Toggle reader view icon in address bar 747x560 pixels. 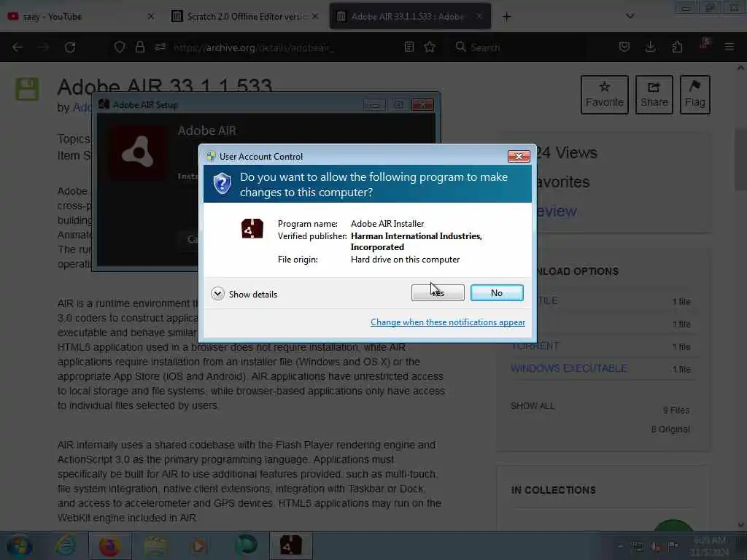(409, 47)
